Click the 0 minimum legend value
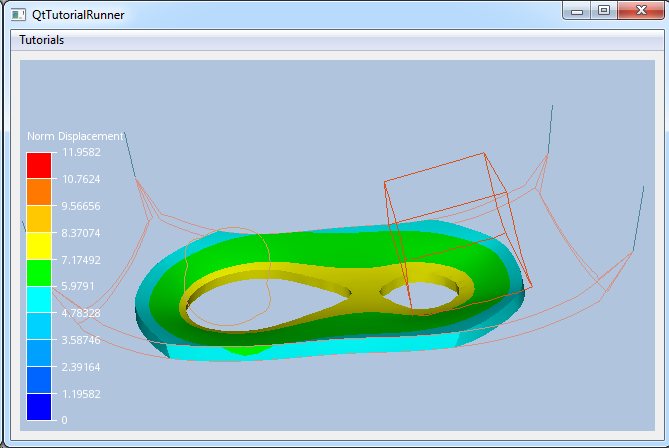The width and height of the screenshot is (669, 448). click(x=65, y=420)
